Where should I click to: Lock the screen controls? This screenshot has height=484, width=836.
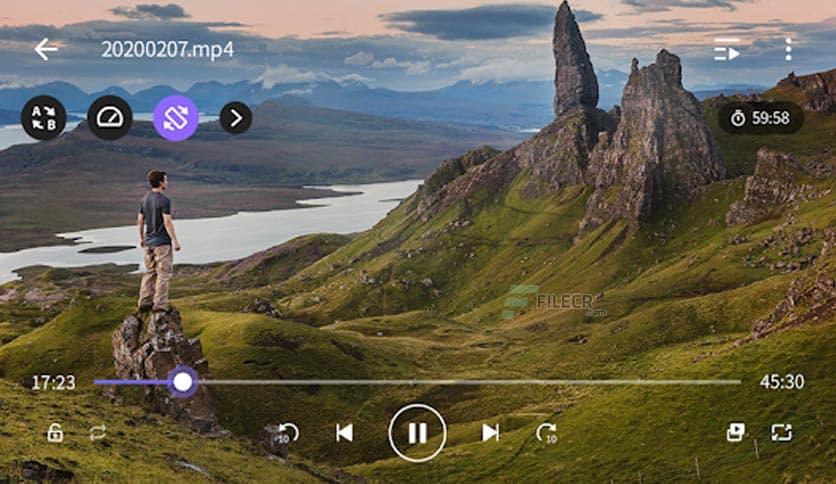(x=55, y=432)
